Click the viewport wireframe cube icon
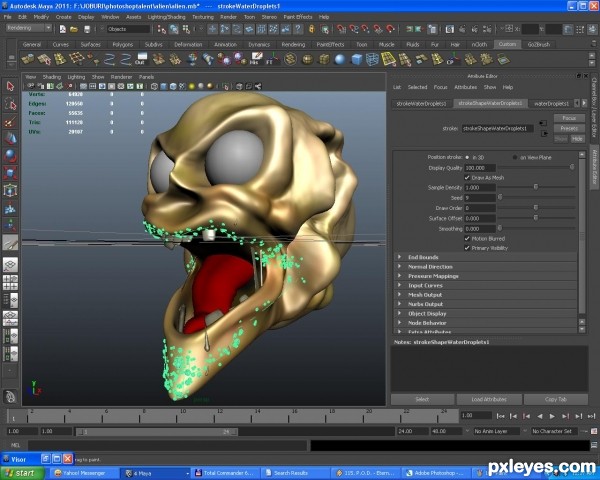The height and width of the screenshot is (480, 600). click(x=154, y=87)
